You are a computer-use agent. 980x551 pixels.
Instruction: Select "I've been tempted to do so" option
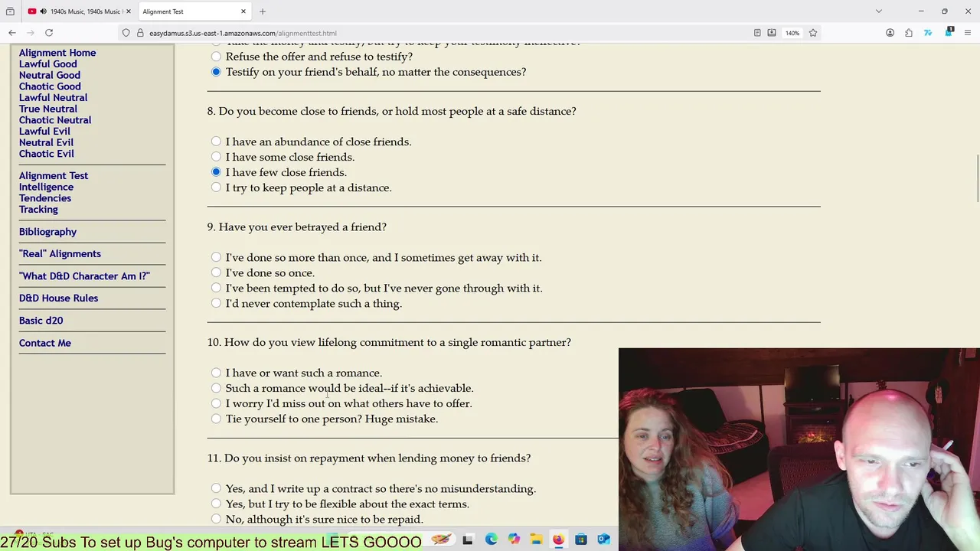click(x=216, y=288)
